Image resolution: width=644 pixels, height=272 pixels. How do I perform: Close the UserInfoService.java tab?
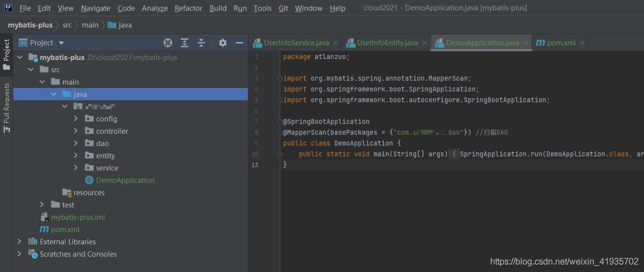[x=335, y=43]
